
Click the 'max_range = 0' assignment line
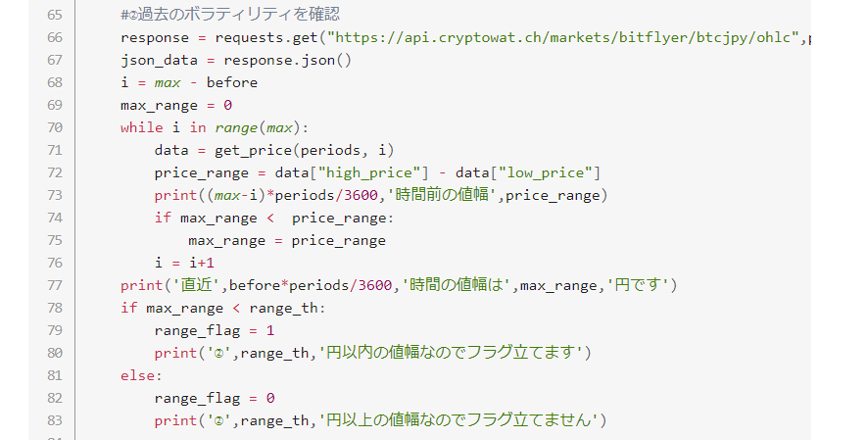pos(175,105)
